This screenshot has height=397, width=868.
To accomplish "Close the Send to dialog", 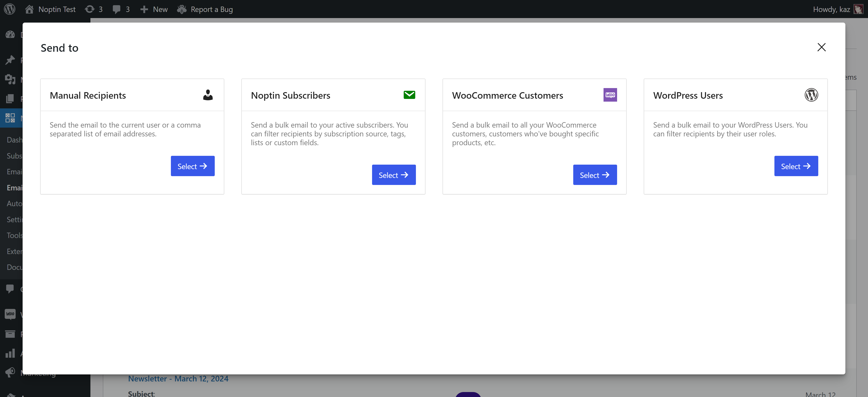I will coord(821,47).
